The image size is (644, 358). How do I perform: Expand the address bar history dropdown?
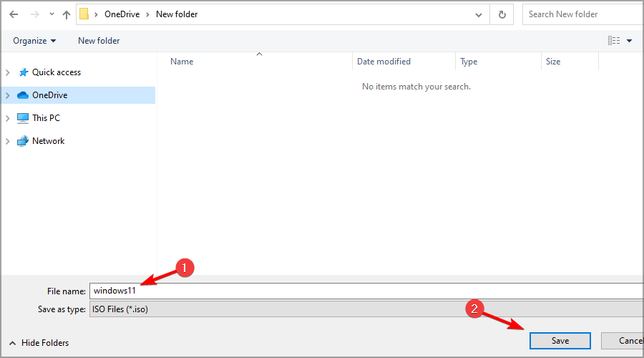pyautogui.click(x=478, y=14)
